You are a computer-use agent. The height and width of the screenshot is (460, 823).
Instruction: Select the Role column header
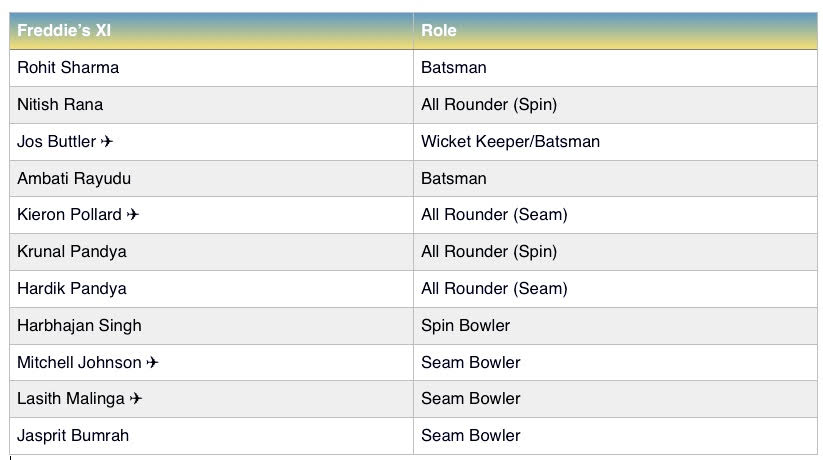(x=615, y=30)
